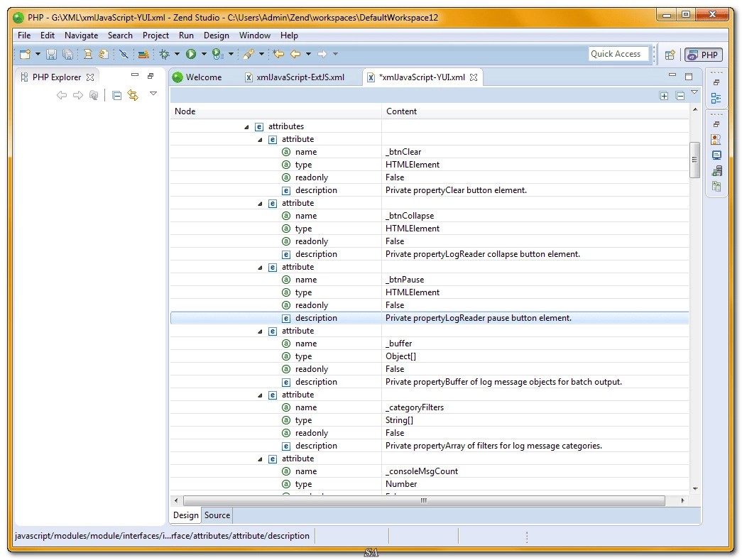Select the Object[] type value

click(x=400, y=356)
